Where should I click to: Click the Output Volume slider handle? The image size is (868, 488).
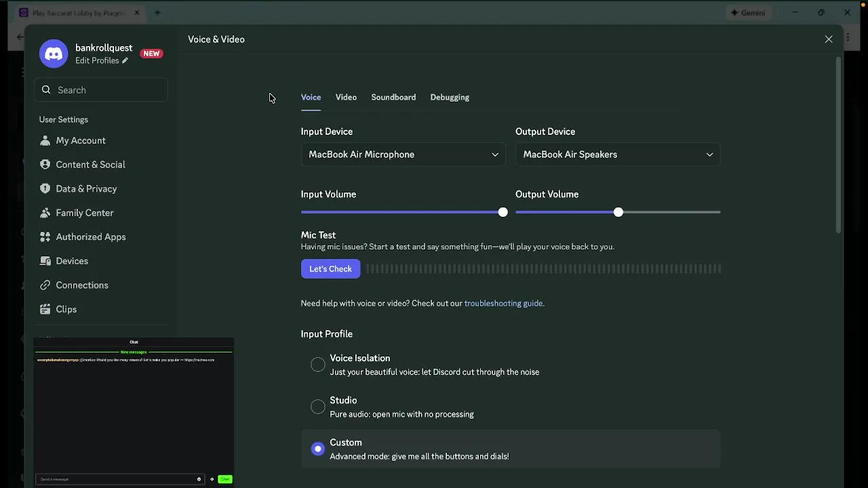618,213
